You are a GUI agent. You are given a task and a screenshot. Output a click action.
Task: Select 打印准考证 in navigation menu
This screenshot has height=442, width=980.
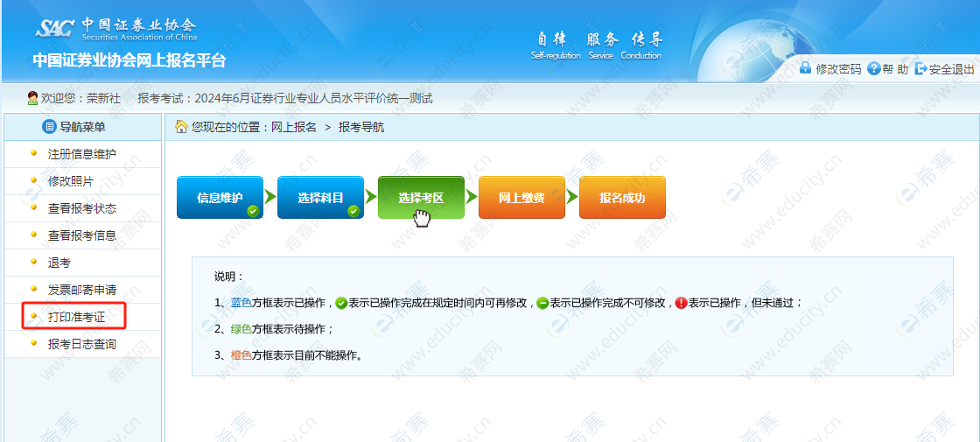pyautogui.click(x=76, y=317)
